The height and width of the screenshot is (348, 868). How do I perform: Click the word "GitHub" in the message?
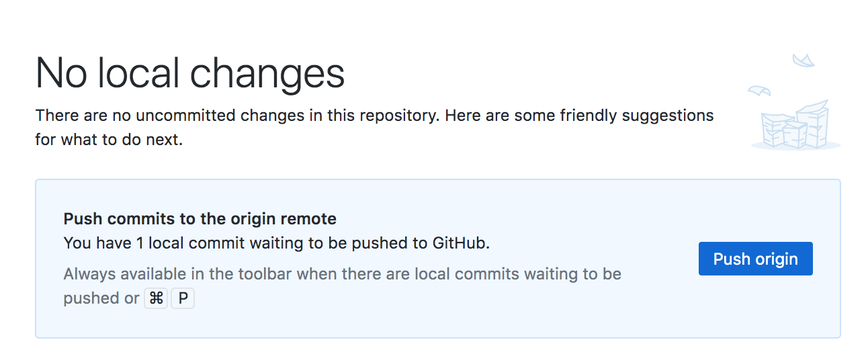[460, 243]
